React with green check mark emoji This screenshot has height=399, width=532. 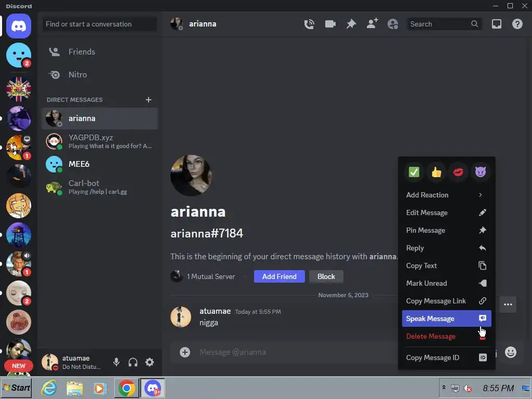[x=414, y=172]
